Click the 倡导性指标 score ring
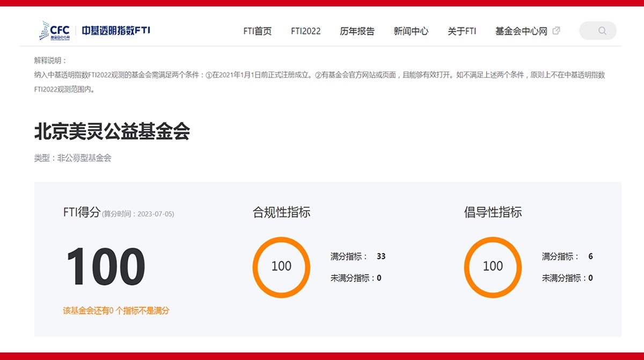Screen dimensions: 644x360 tap(493, 267)
